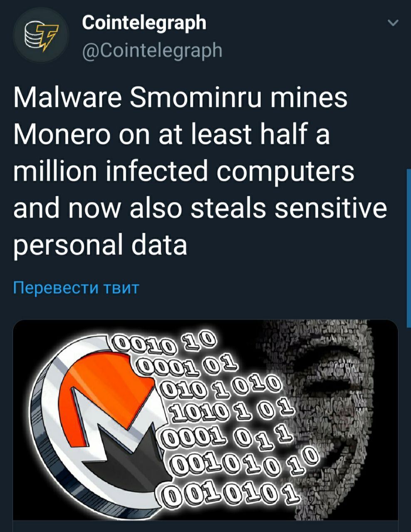Click the phrase 'half a' in tweet
411x532 pixels.
(x=294, y=135)
